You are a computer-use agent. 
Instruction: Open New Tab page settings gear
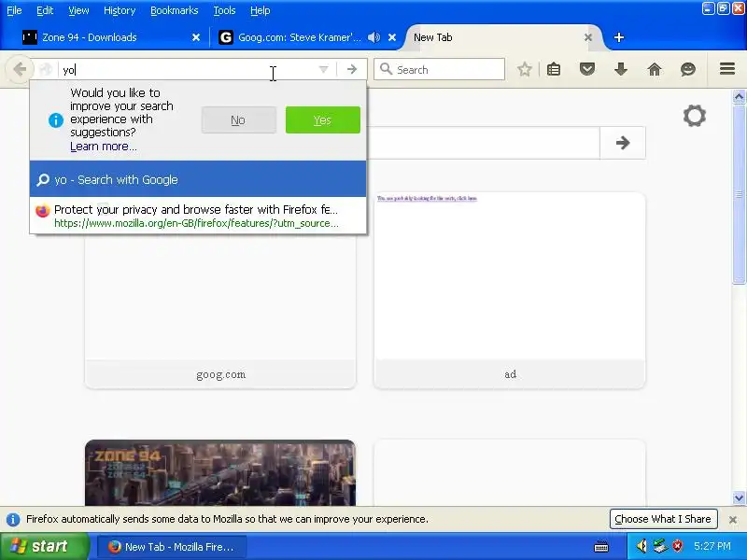click(x=694, y=116)
